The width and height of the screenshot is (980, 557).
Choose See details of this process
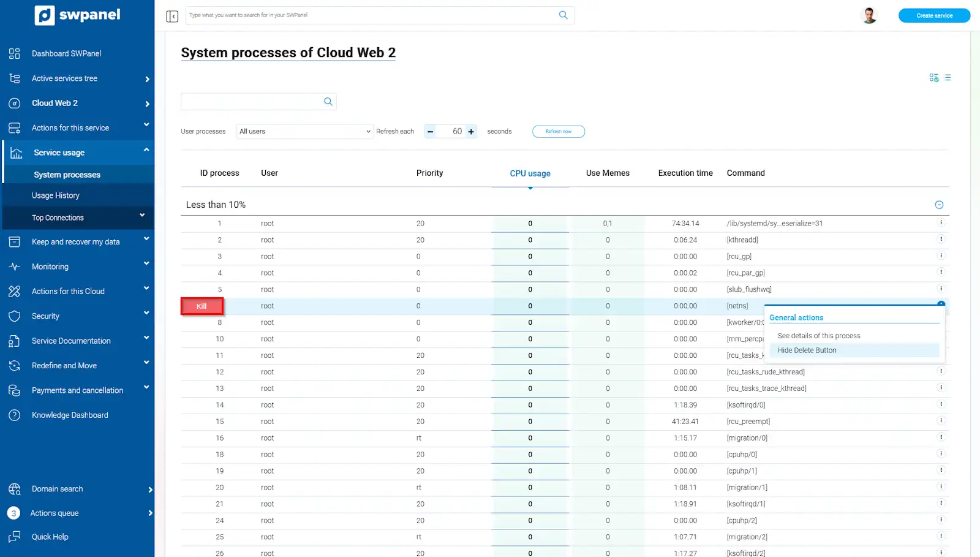819,336
